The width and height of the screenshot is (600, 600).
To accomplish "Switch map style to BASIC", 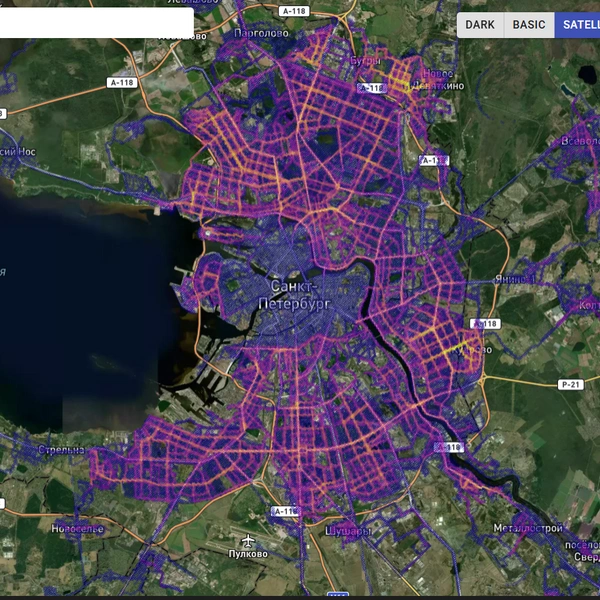I will point(529,25).
